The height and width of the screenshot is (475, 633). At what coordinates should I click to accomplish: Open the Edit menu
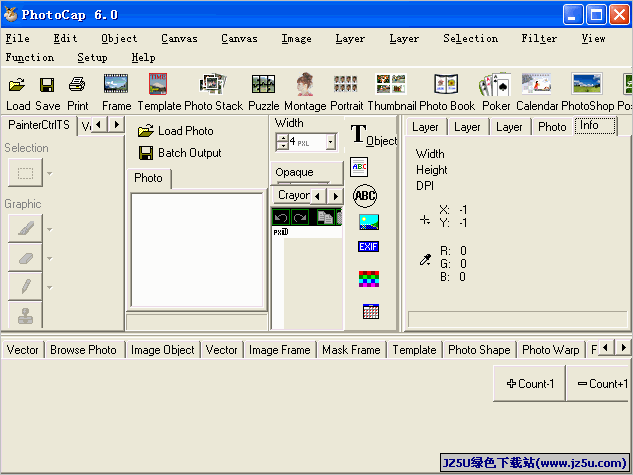(65, 38)
